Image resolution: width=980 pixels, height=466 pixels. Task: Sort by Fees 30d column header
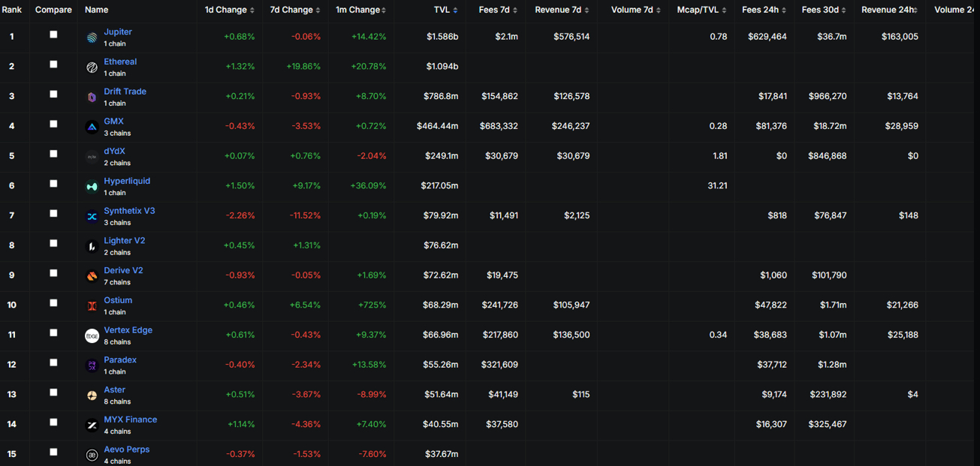pos(824,10)
